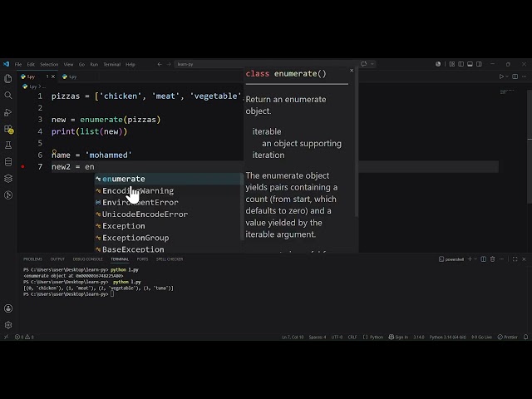
Task: Open the Edit menu
Action: [x=31, y=64]
